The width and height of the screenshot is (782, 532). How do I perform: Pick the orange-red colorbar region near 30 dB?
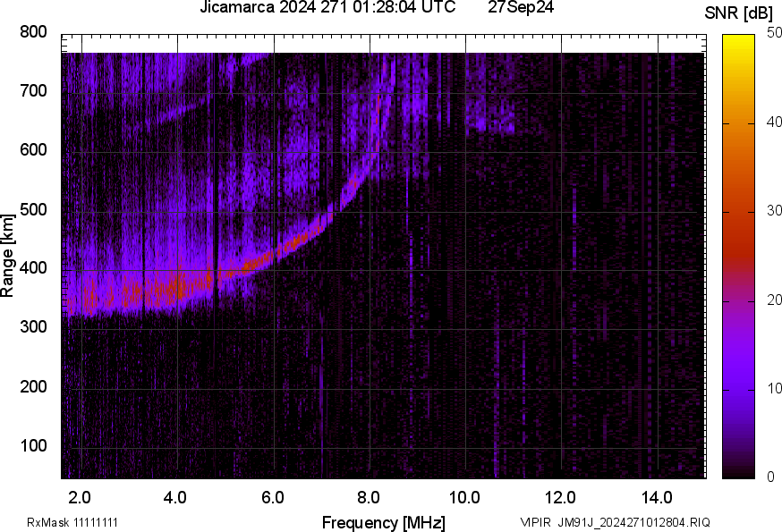pyautogui.click(x=738, y=212)
